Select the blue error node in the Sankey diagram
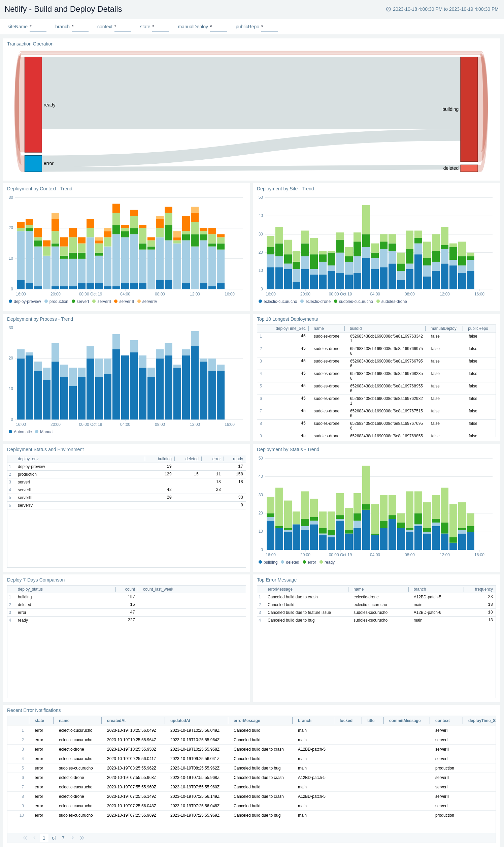The image size is (504, 847). coord(33,163)
